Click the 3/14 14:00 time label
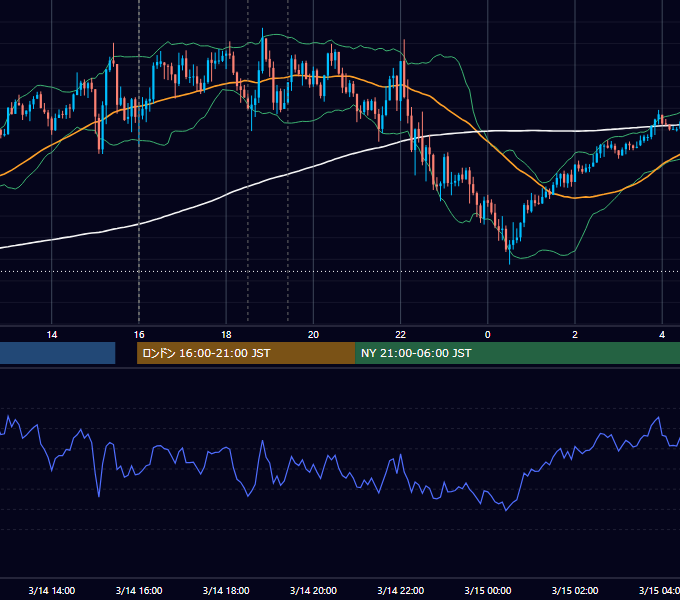680x600 pixels. [52, 590]
